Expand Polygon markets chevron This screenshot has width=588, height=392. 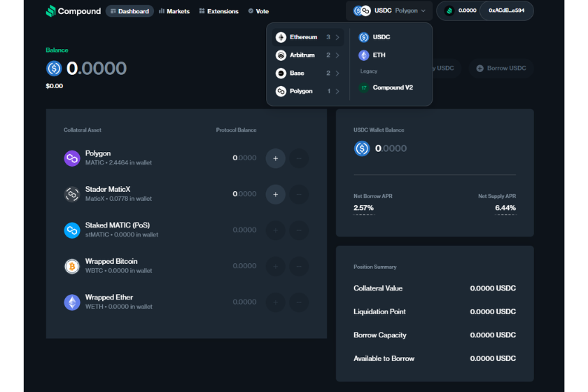[337, 91]
